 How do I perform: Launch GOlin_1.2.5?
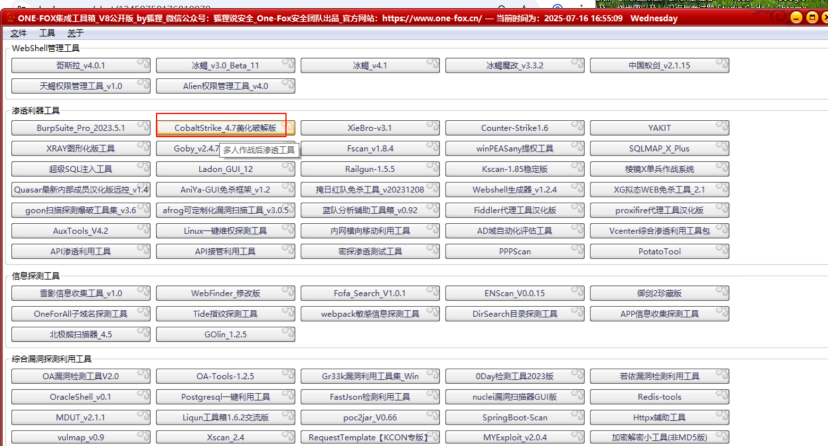(x=226, y=334)
